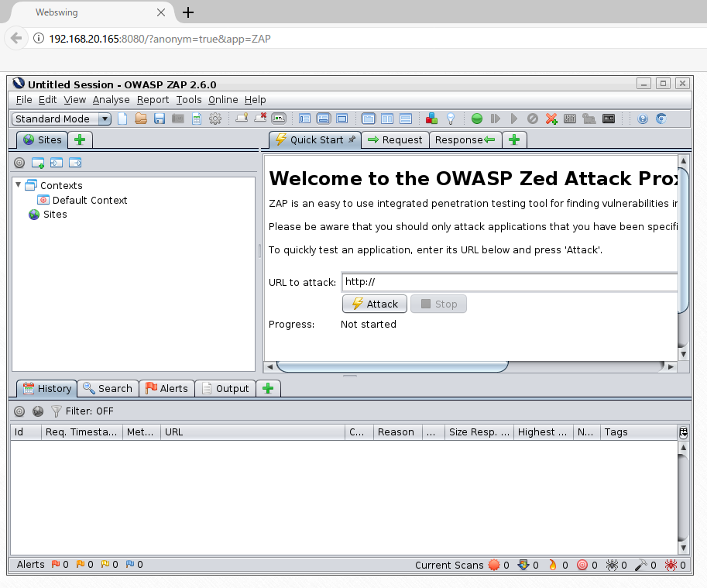Switch to the Response tab
Screen dimensions: 707x588
click(465, 139)
